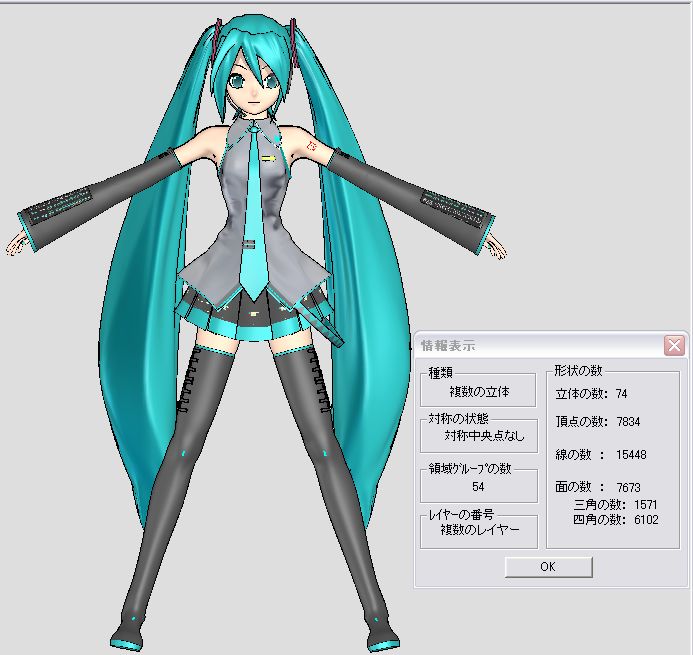
Task: Select the 複数の立体 type value
Action: (479, 392)
